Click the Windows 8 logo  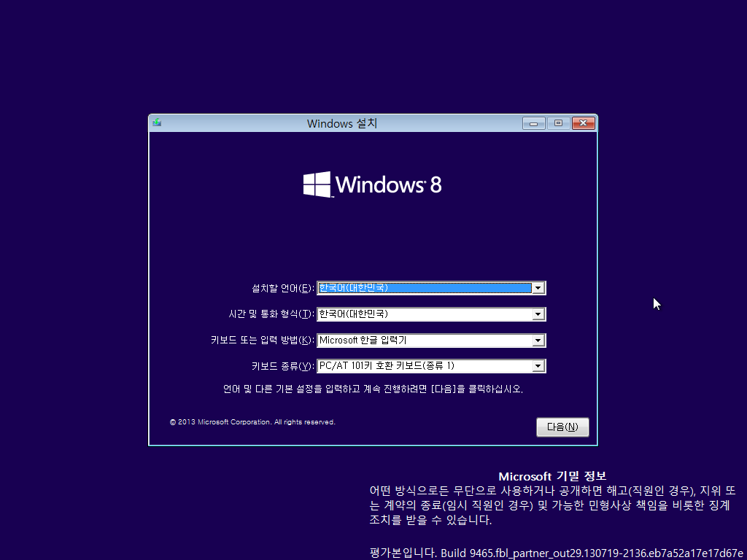[373, 184]
